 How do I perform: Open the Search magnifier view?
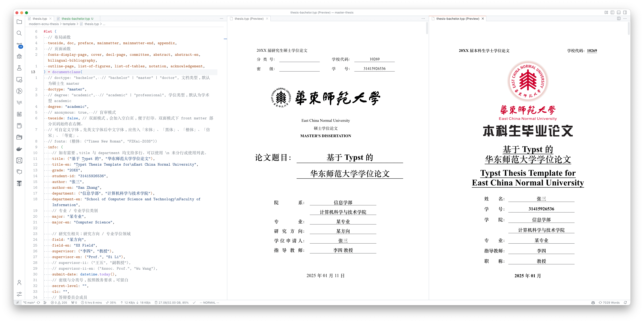click(x=19, y=33)
